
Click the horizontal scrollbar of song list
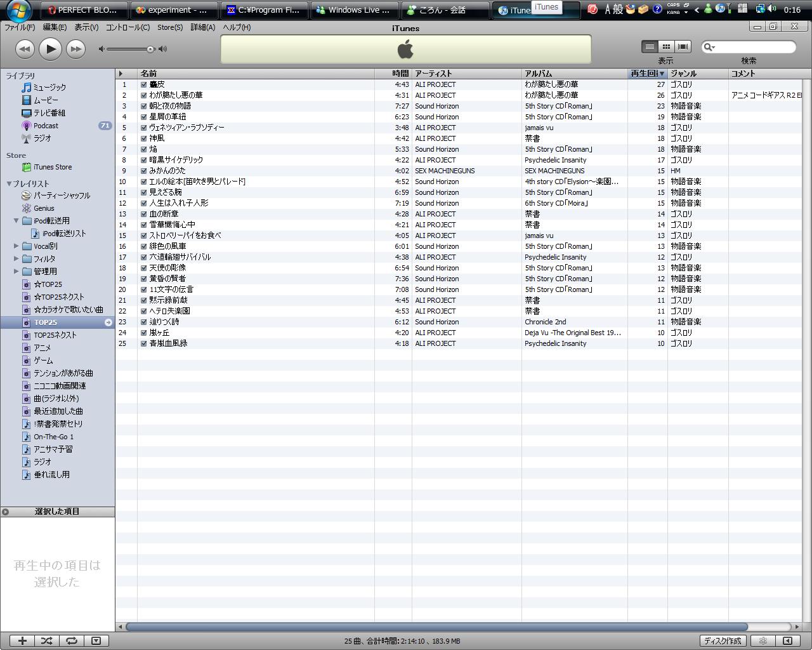(x=437, y=627)
